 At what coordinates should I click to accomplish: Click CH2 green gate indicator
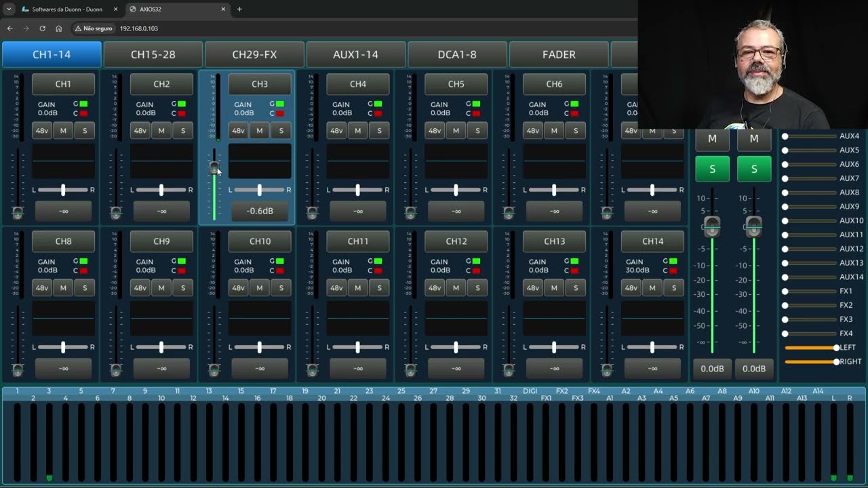pyautogui.click(x=182, y=104)
